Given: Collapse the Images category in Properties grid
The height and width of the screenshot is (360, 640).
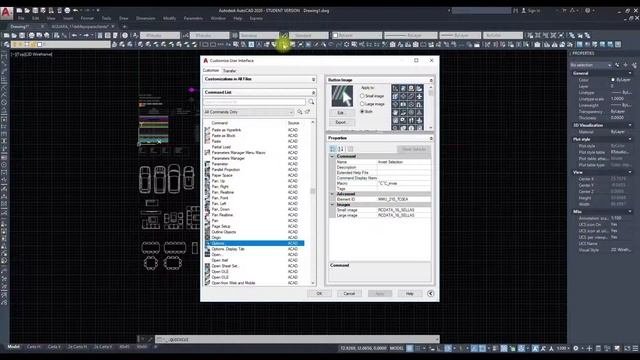Looking at the screenshot, I should pyautogui.click(x=332, y=204).
